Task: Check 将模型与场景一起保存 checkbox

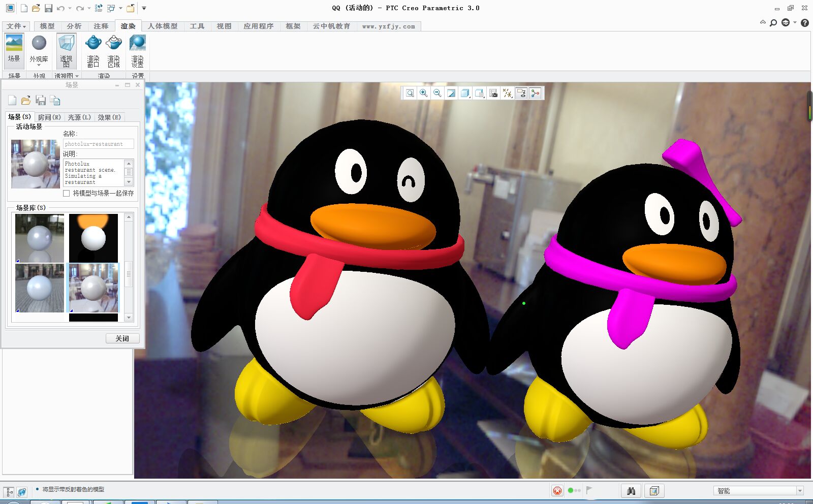Action: (x=67, y=194)
